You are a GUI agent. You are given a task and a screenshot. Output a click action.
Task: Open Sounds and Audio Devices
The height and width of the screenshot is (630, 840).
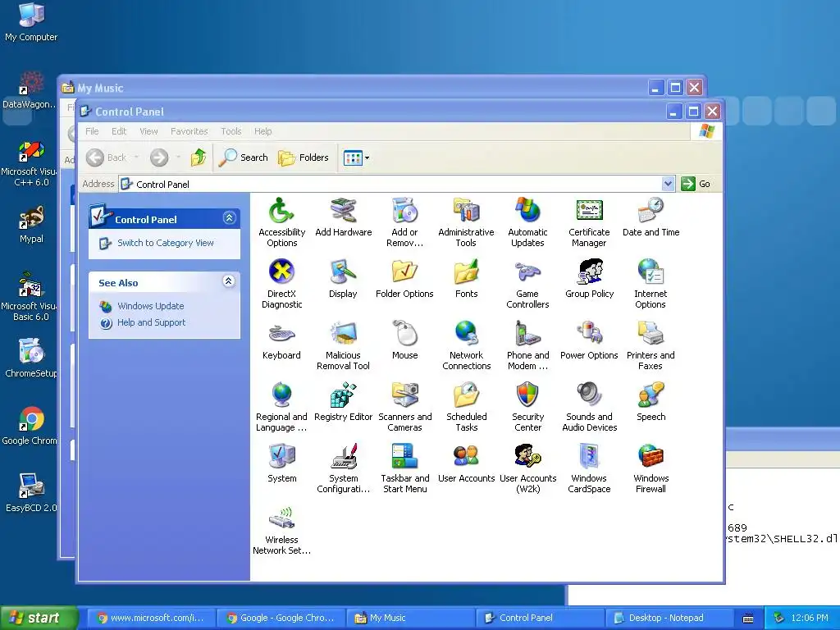point(589,407)
